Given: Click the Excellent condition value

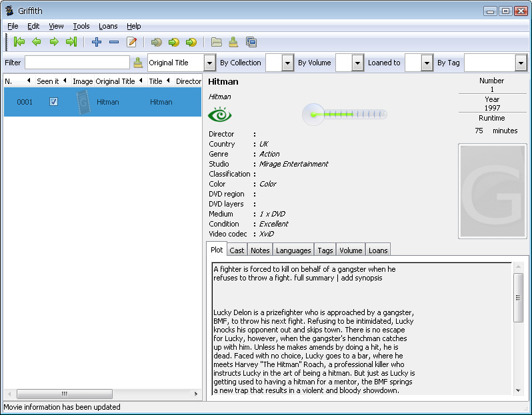Looking at the screenshot, I should tap(273, 224).
